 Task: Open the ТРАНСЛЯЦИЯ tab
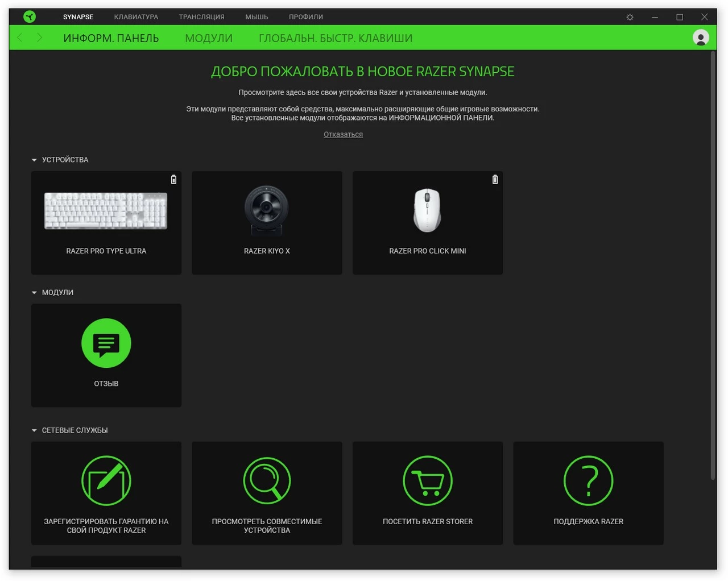(x=201, y=17)
